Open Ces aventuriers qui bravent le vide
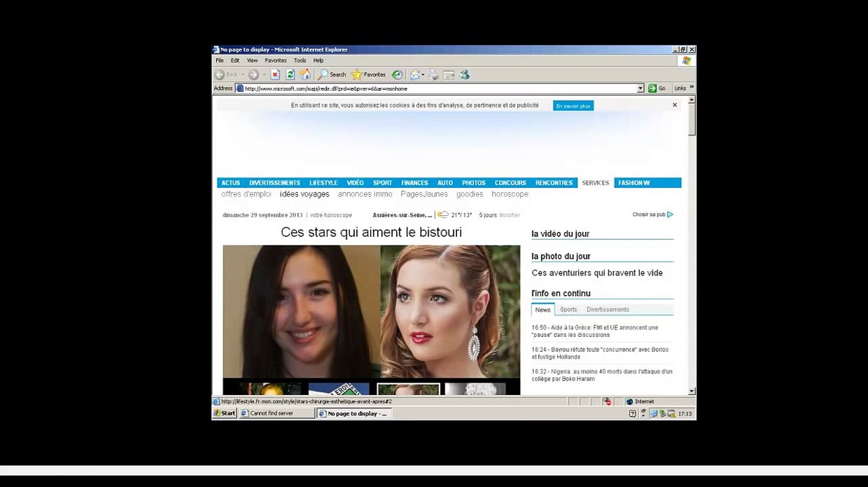The image size is (868, 487). click(597, 273)
